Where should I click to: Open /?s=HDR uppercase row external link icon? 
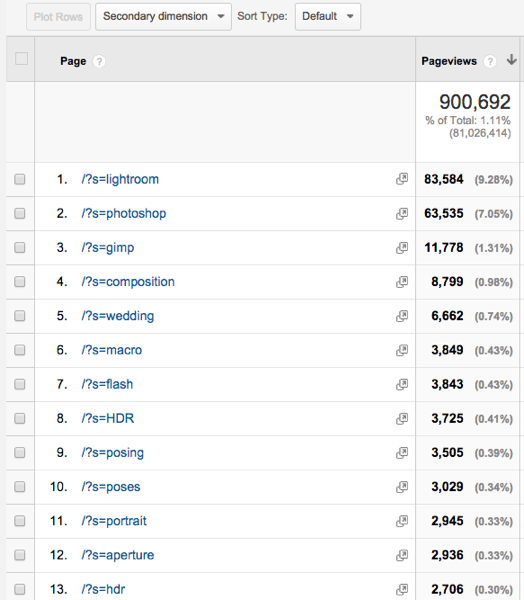tap(402, 418)
